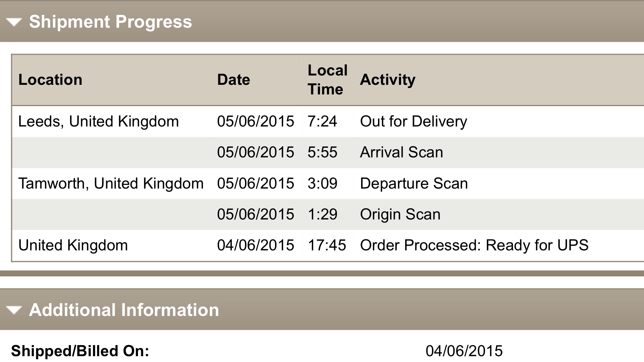This screenshot has height=362, width=644.
Task: Click the Shipped/Billed On date value
Action: point(464,351)
